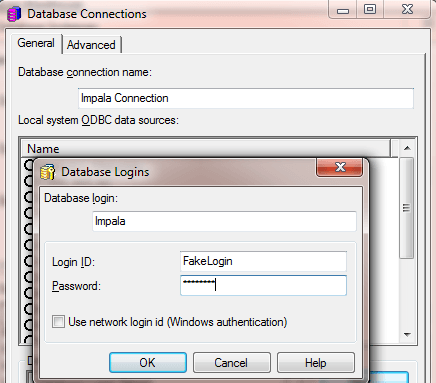The image size is (436, 383).
Task: Maximize the Database Connections window
Action: 370,9
